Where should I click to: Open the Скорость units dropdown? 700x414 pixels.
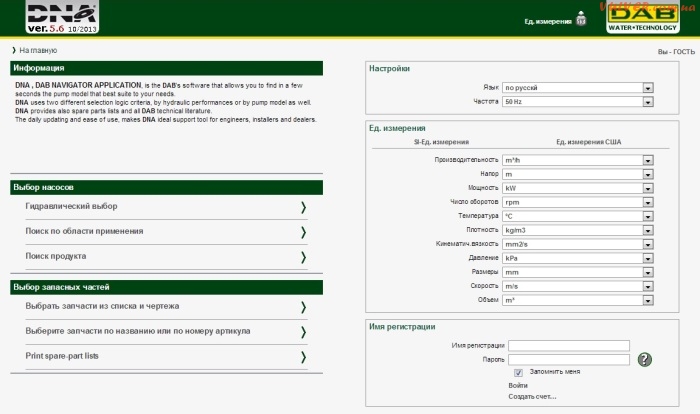(x=578, y=286)
